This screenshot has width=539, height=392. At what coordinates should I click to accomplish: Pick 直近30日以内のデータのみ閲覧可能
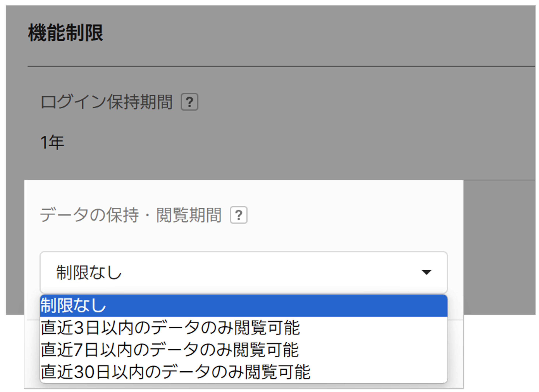(x=175, y=372)
